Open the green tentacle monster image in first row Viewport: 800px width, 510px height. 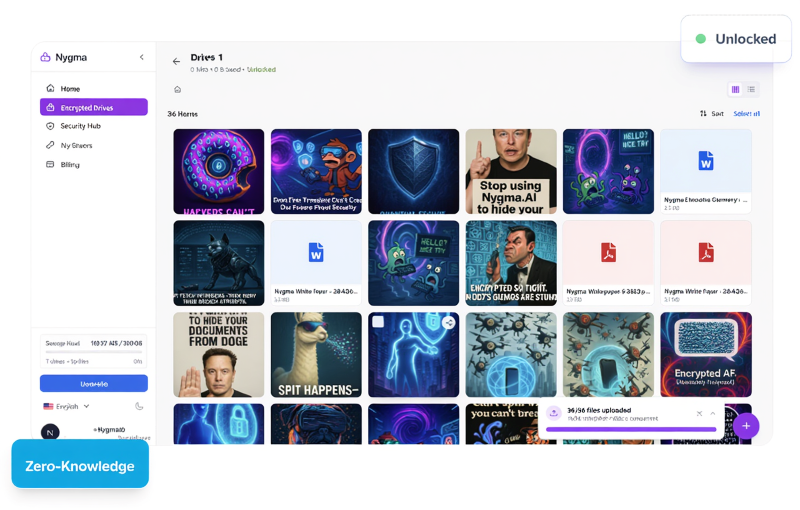click(608, 171)
